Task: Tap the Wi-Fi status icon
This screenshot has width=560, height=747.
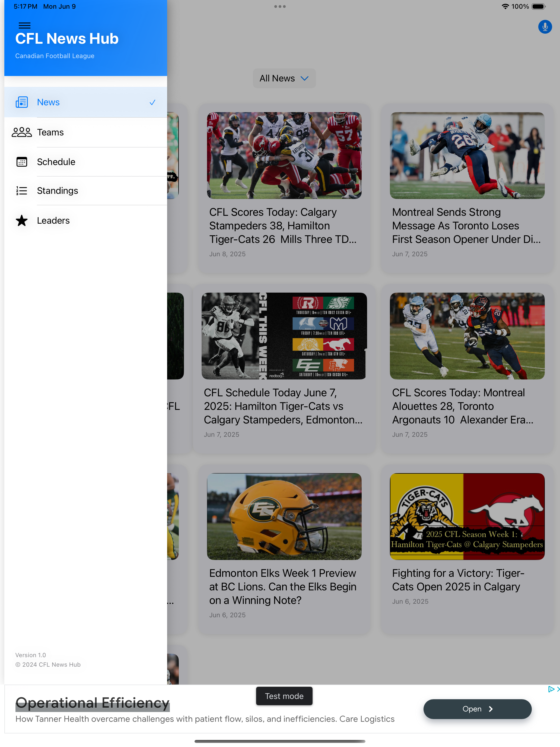Action: [x=505, y=7]
